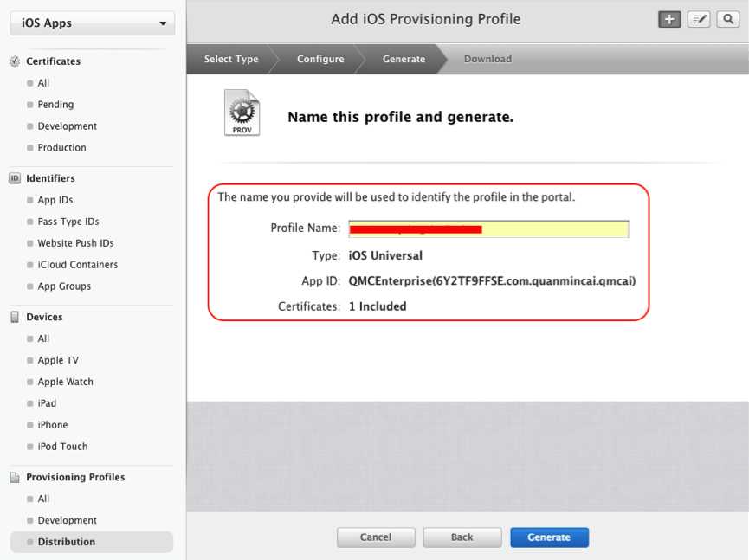749x560 pixels.
Task: Click the edit pencil icon
Action: 699,20
